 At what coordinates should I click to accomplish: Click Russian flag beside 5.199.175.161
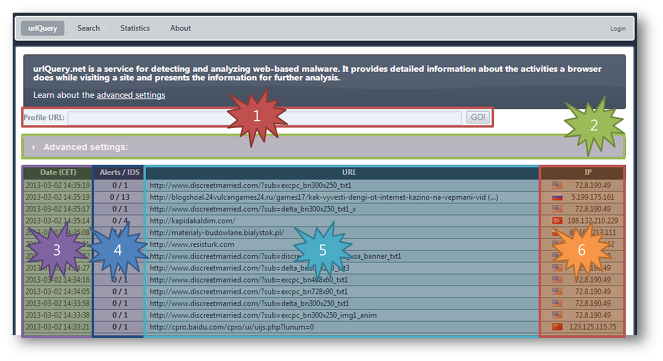tap(557, 197)
